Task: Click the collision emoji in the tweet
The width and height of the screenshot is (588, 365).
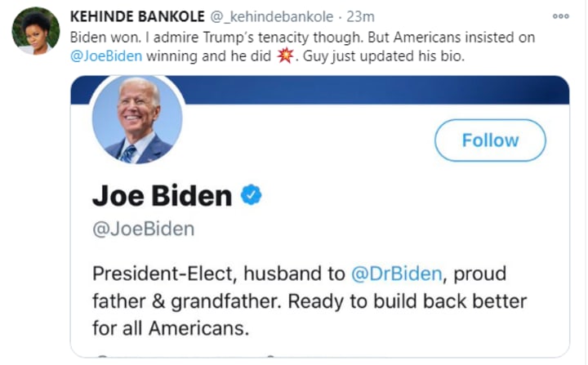Action: click(x=285, y=56)
